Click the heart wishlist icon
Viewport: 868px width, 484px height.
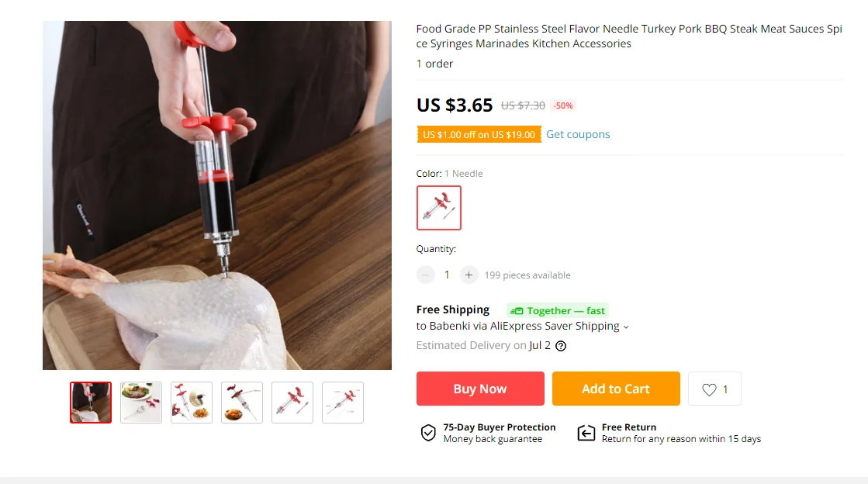tap(709, 389)
